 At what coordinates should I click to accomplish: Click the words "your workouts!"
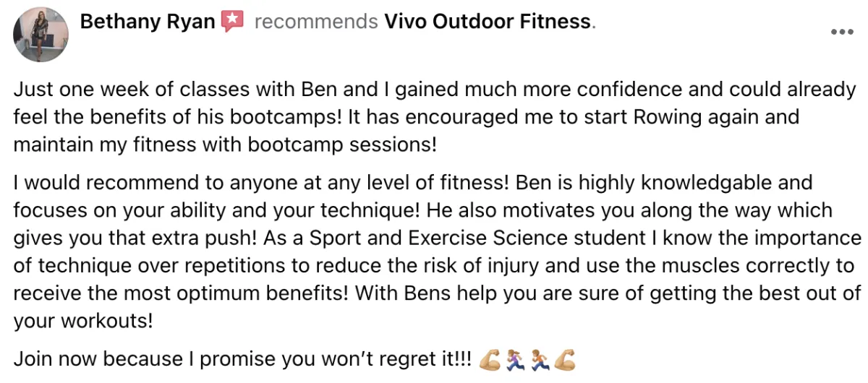click(x=83, y=320)
